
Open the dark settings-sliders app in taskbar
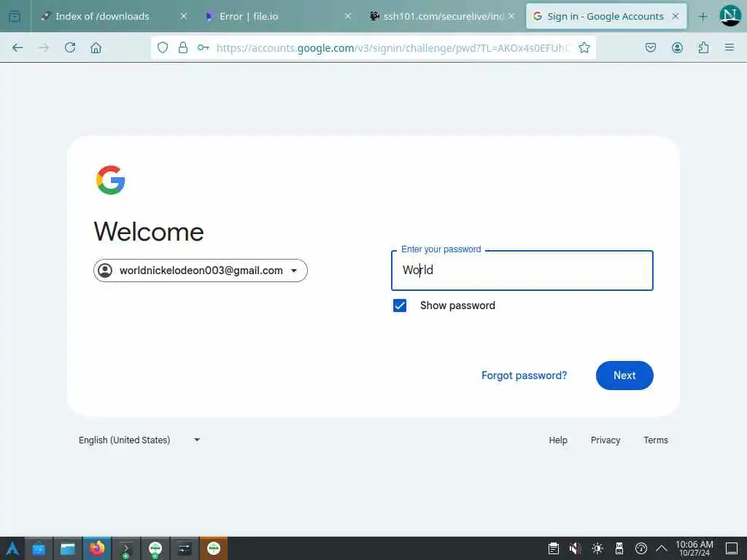[x=185, y=548]
